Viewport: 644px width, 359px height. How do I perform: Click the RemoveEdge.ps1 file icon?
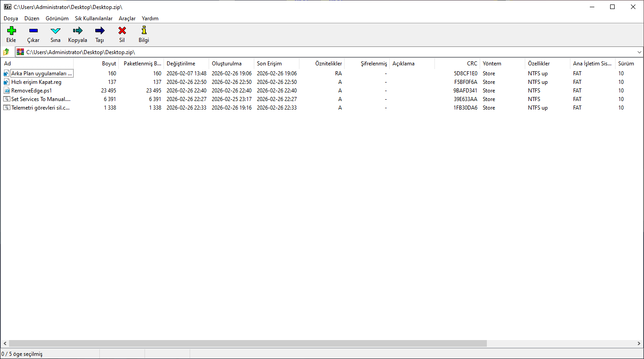click(6, 91)
